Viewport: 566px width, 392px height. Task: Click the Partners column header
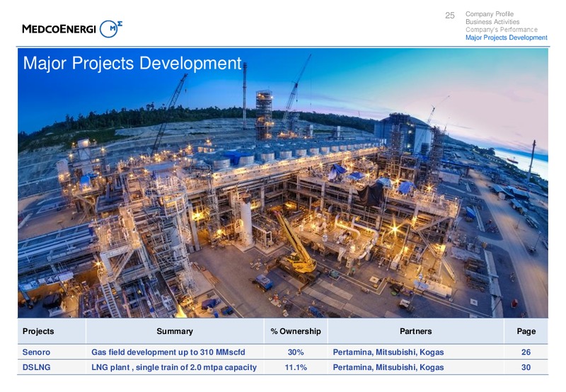click(415, 331)
